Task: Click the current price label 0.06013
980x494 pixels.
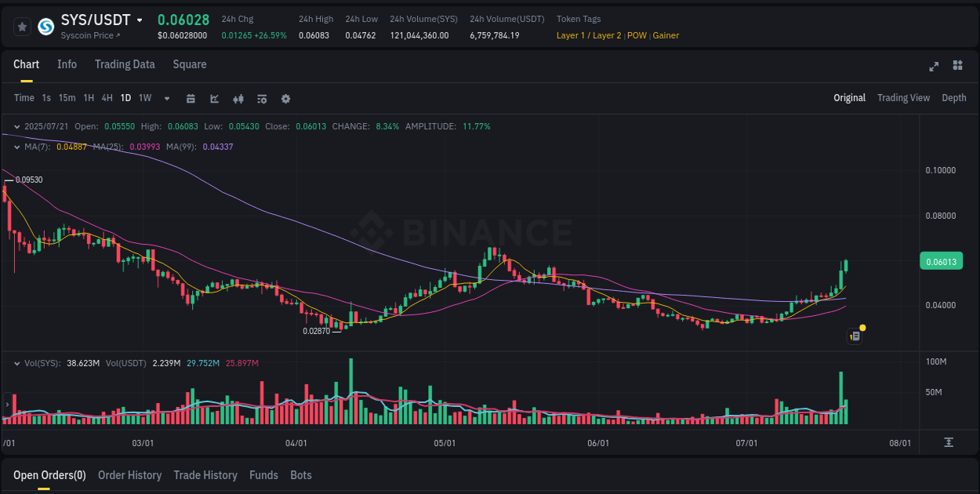Action: (x=941, y=261)
